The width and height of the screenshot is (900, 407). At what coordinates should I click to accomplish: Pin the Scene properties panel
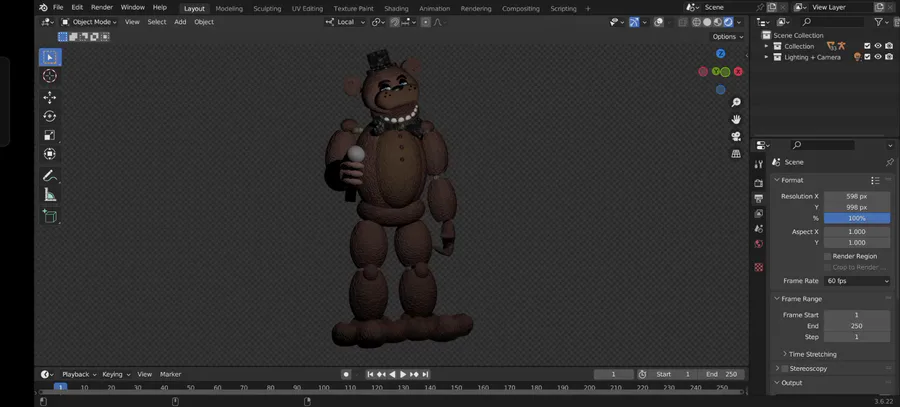[x=889, y=162]
